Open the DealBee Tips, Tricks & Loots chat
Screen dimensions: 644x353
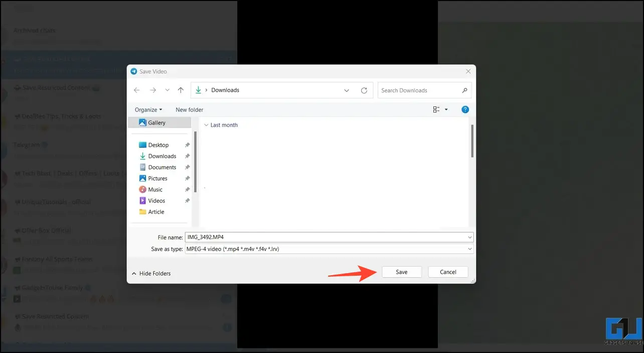click(118, 122)
